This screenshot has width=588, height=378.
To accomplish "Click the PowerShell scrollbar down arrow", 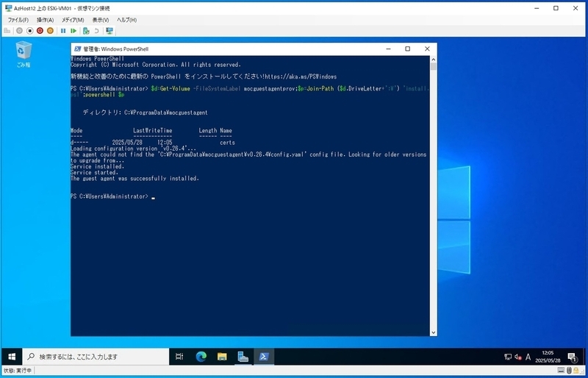I will [434, 332].
